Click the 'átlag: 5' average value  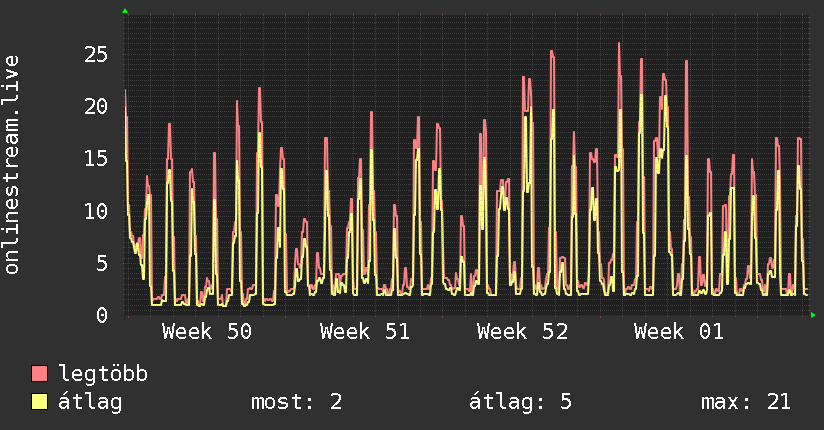tap(520, 402)
